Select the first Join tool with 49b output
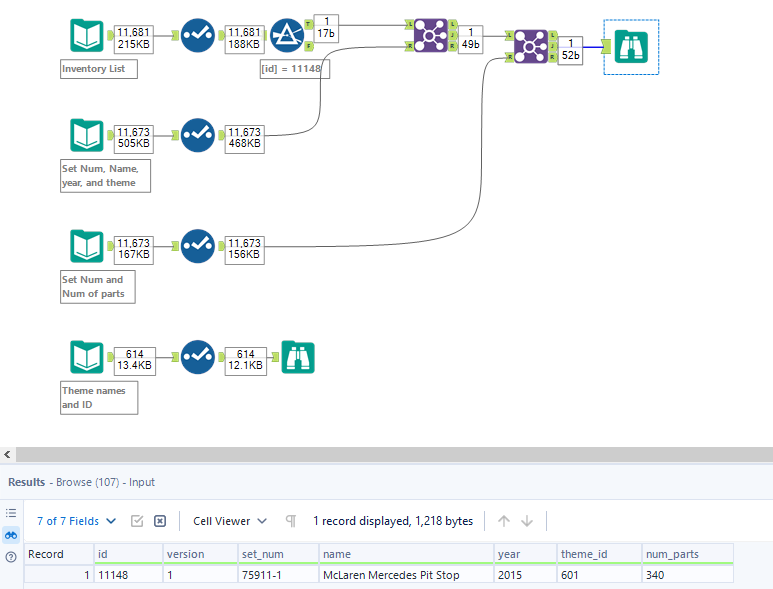This screenshot has height=589, width=773. [431, 35]
